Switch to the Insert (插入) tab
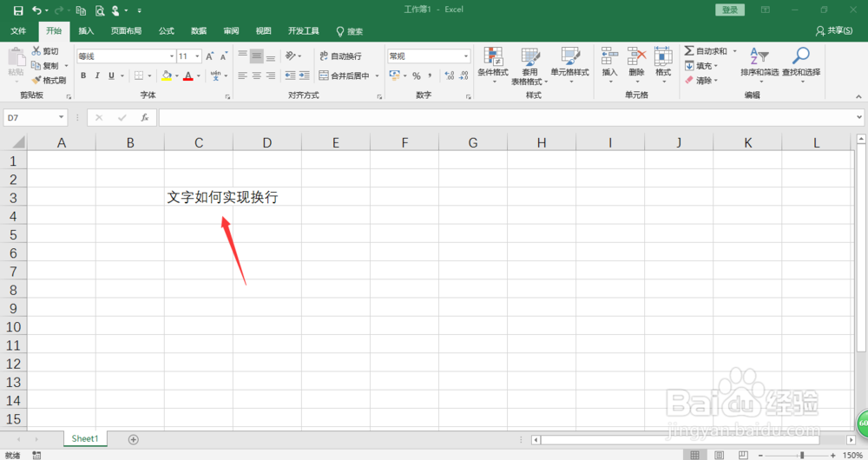This screenshot has width=868, height=460. point(86,31)
